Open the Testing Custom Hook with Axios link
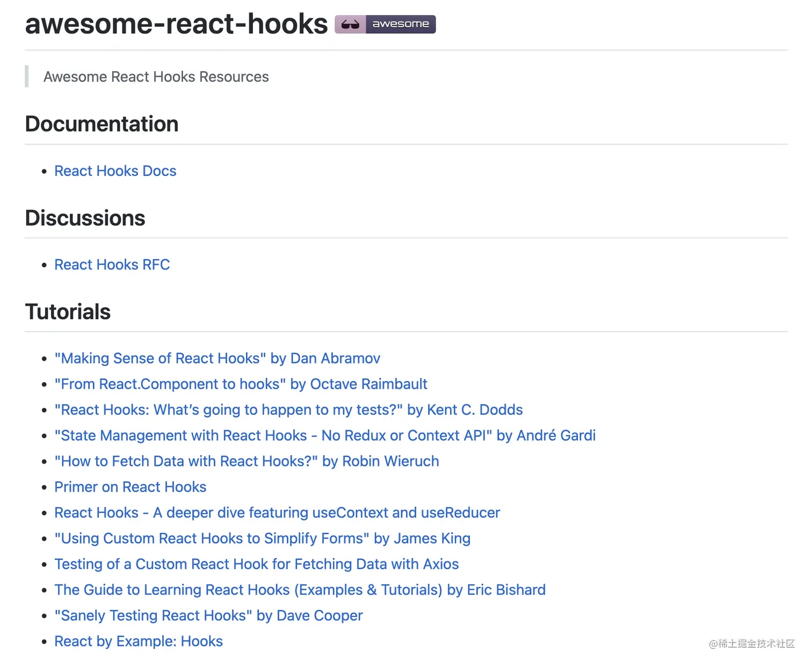812x666 pixels. tap(257, 564)
